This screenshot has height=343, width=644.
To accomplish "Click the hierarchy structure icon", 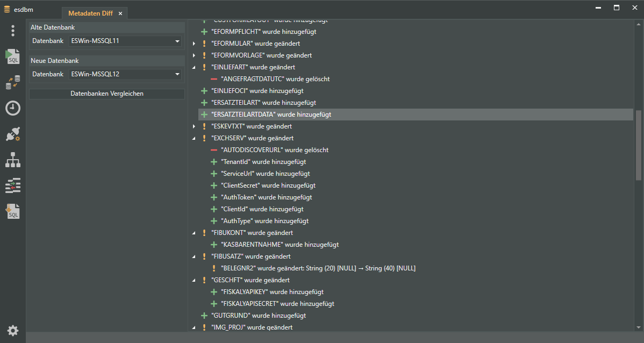I will tap(13, 160).
